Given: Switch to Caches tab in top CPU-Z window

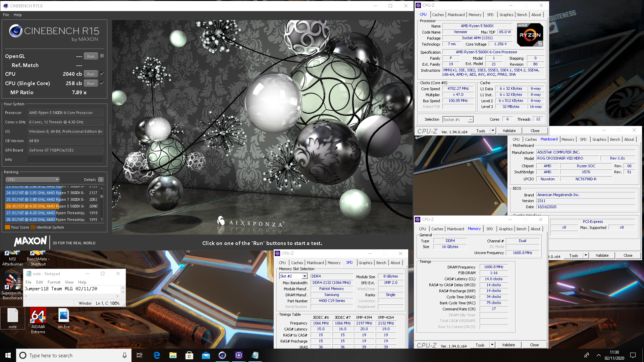Looking at the screenshot, I should [437, 15].
